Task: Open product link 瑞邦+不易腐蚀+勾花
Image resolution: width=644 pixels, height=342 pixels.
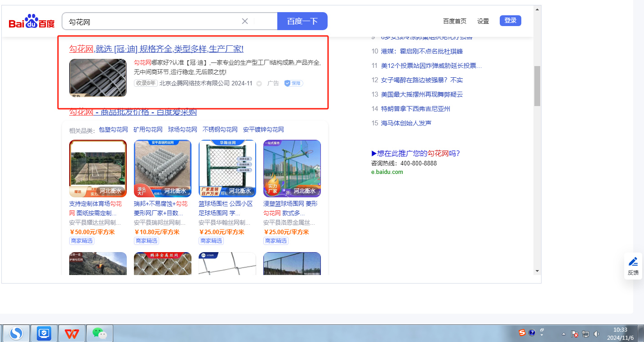Action: (161, 208)
